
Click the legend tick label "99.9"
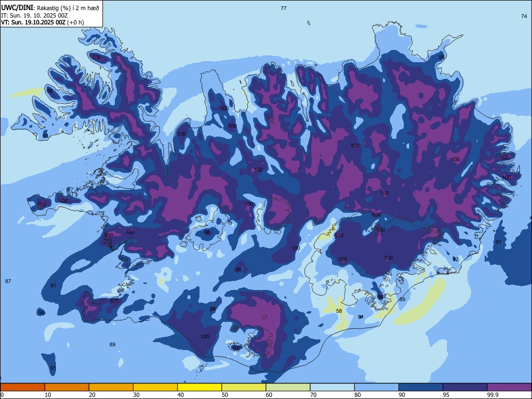(x=492, y=395)
